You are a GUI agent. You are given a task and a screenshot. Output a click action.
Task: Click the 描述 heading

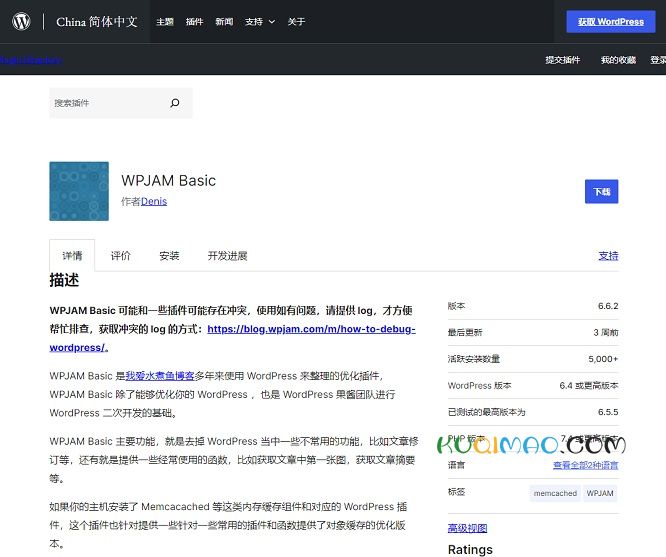coord(64,280)
